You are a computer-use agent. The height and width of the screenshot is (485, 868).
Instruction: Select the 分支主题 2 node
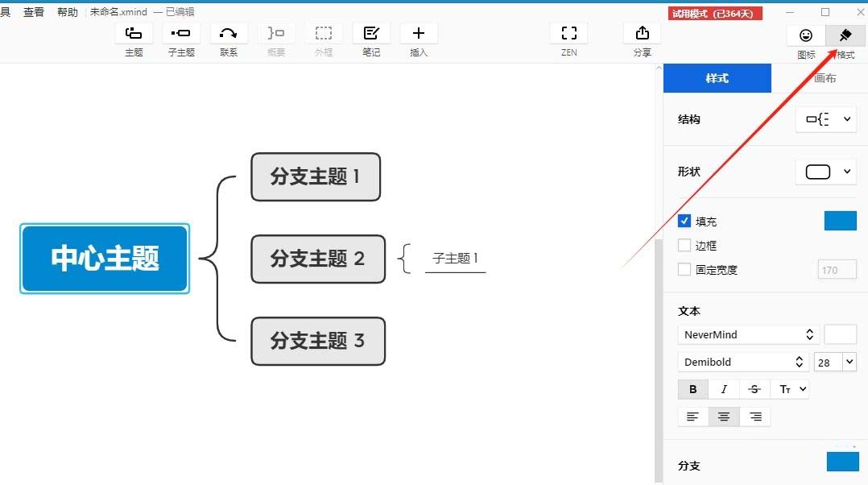318,259
